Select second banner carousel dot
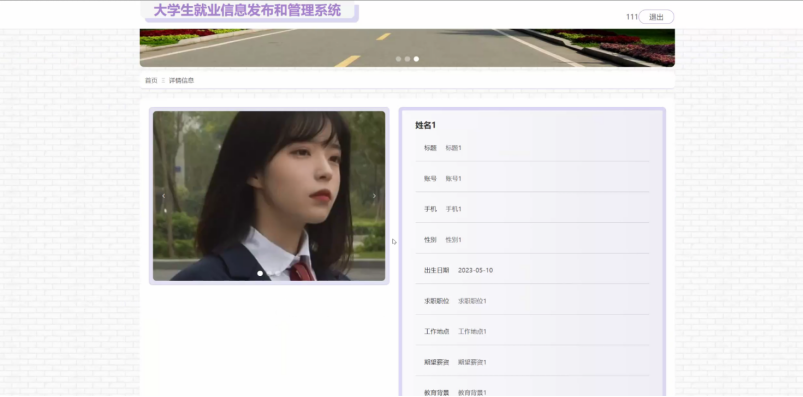Image resolution: width=803 pixels, height=397 pixels. click(x=407, y=59)
